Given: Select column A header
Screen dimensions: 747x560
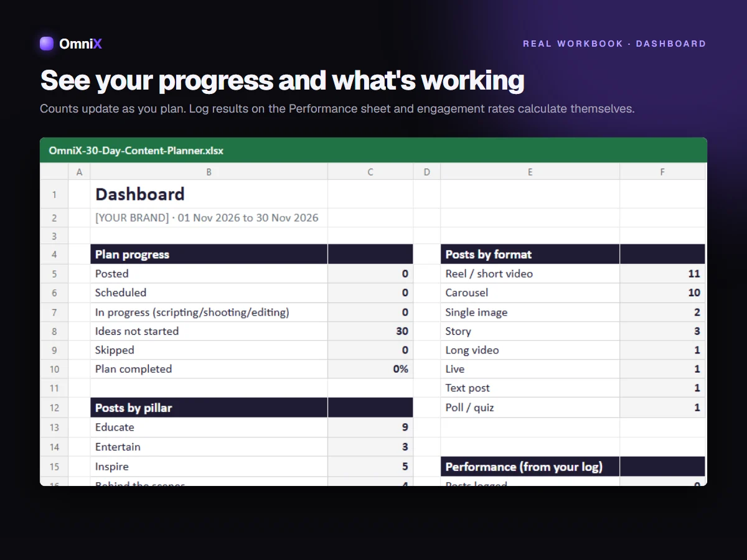Looking at the screenshot, I should click(79, 172).
